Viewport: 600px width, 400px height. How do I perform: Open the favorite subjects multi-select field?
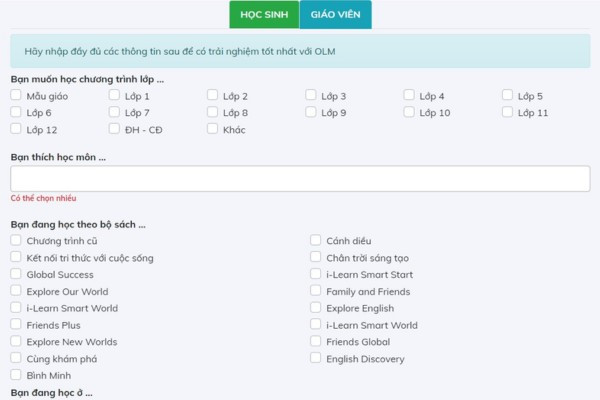(x=300, y=179)
